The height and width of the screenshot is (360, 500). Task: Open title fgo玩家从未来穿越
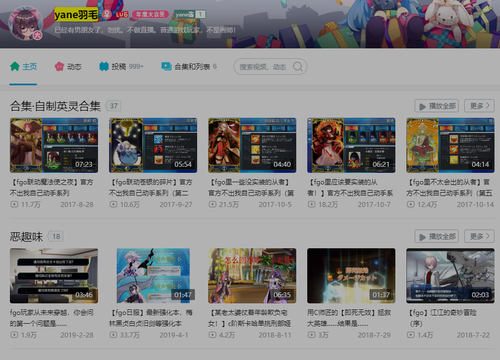point(52,318)
